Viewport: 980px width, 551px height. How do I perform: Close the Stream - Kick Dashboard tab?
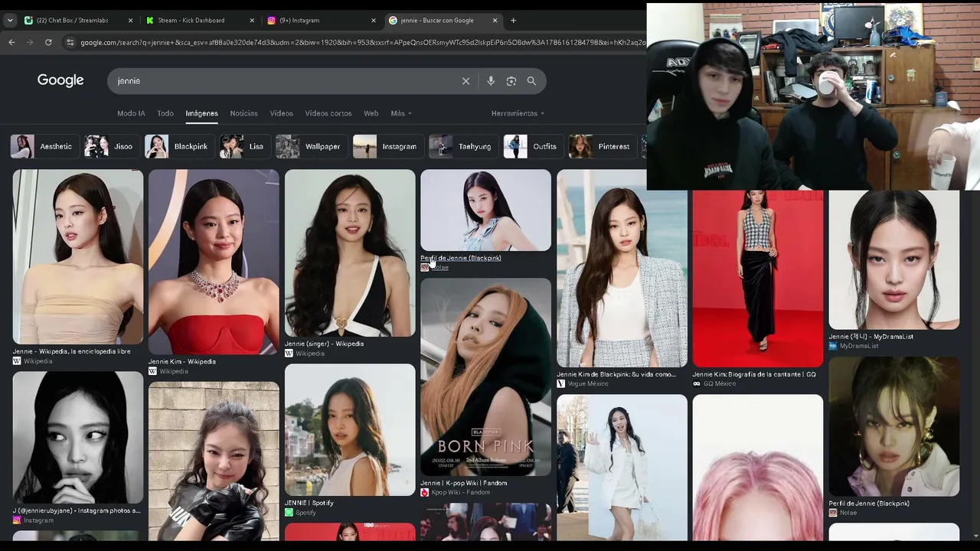(252, 21)
